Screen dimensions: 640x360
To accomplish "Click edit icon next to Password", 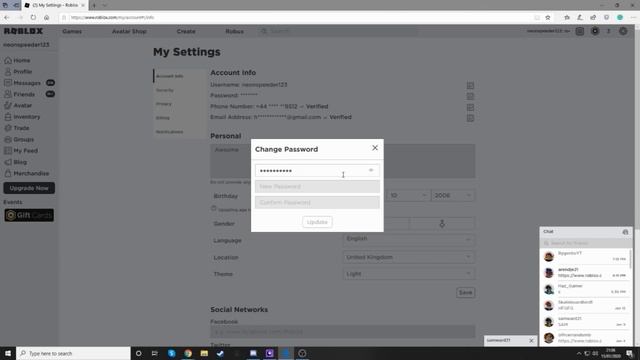I will pos(470,96).
